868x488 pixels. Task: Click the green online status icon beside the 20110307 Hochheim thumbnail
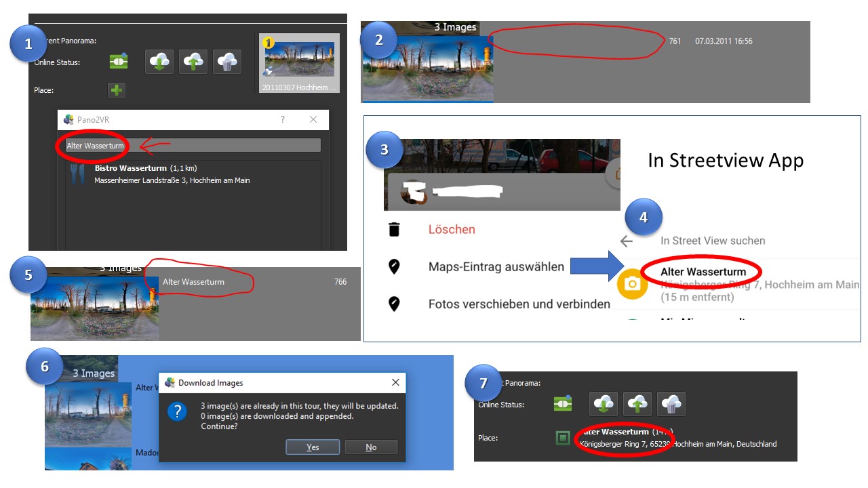click(119, 62)
